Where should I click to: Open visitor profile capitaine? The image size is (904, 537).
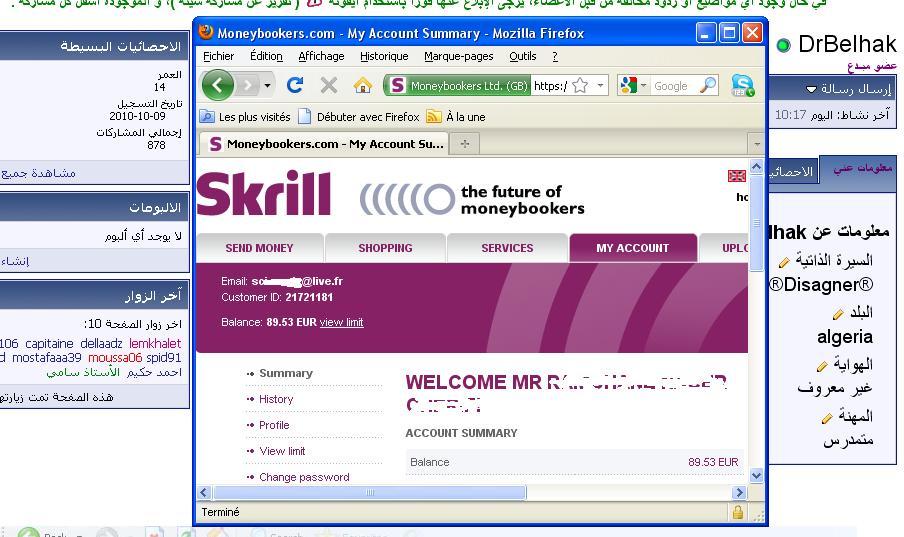tap(49, 343)
